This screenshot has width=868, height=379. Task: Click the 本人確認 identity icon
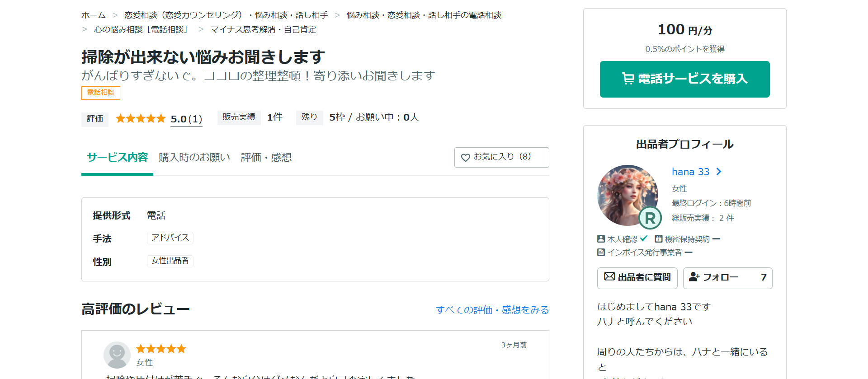pyautogui.click(x=601, y=239)
